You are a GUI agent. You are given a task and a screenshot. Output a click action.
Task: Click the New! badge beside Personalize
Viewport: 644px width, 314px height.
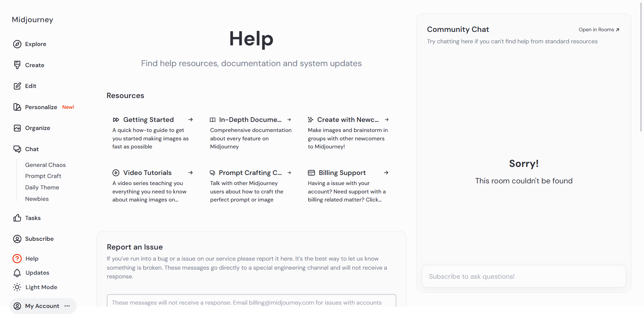coord(68,107)
